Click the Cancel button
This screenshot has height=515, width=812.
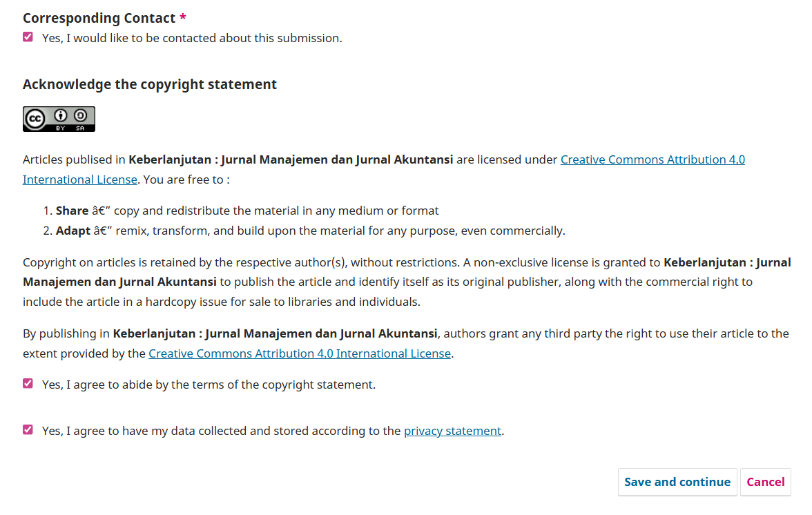(x=765, y=481)
